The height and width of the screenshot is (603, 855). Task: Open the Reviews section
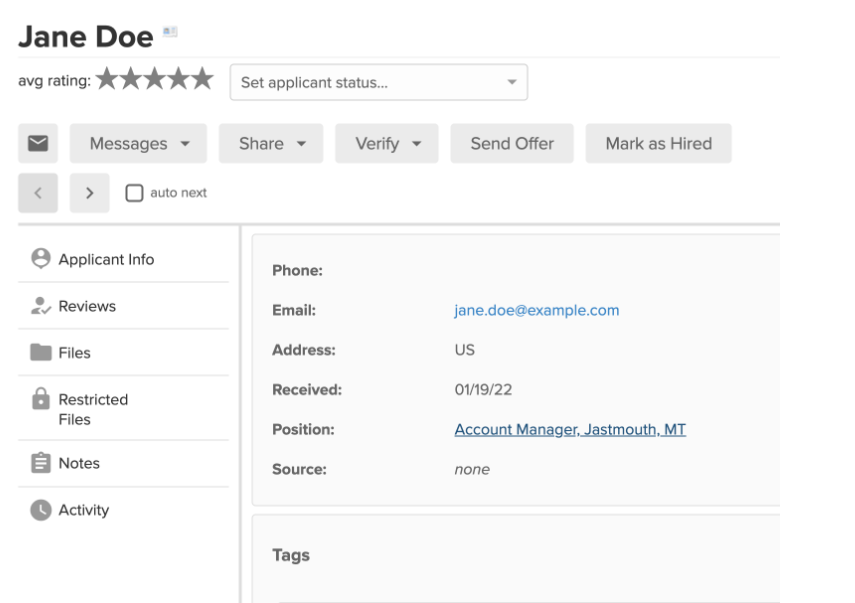(x=124, y=306)
